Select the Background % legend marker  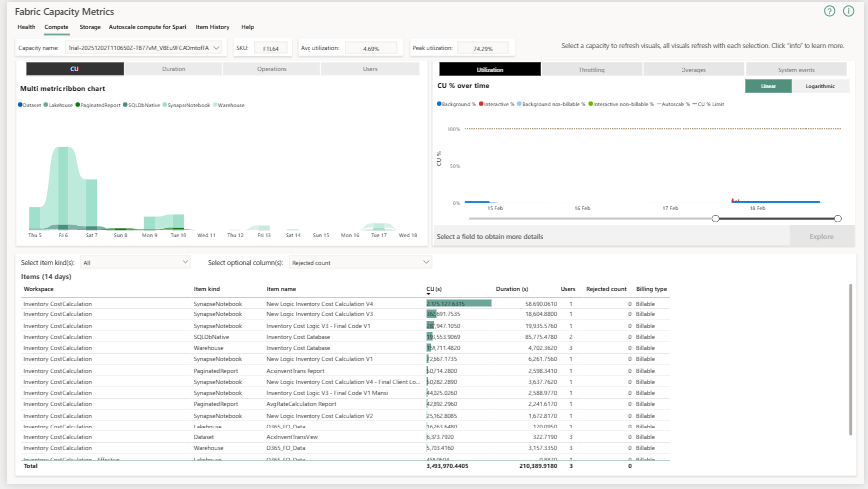[x=440, y=103]
